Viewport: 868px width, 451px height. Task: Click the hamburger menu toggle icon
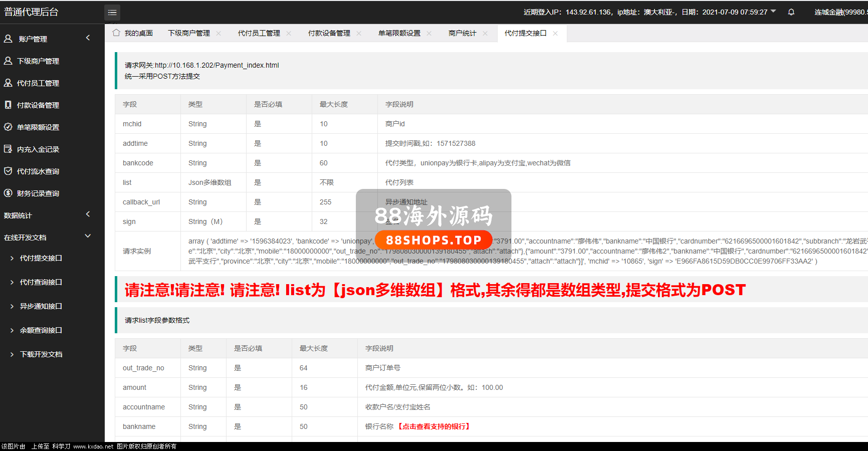(112, 13)
